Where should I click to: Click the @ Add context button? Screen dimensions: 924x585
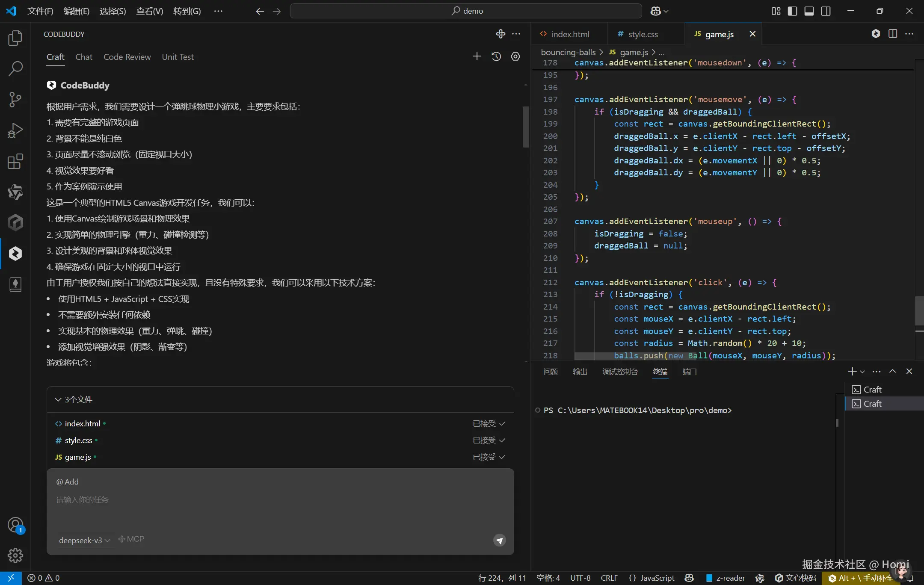[68, 482]
